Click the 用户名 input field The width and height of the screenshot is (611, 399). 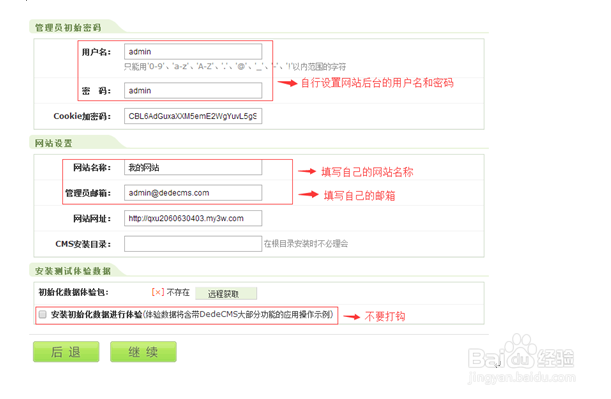pos(193,51)
